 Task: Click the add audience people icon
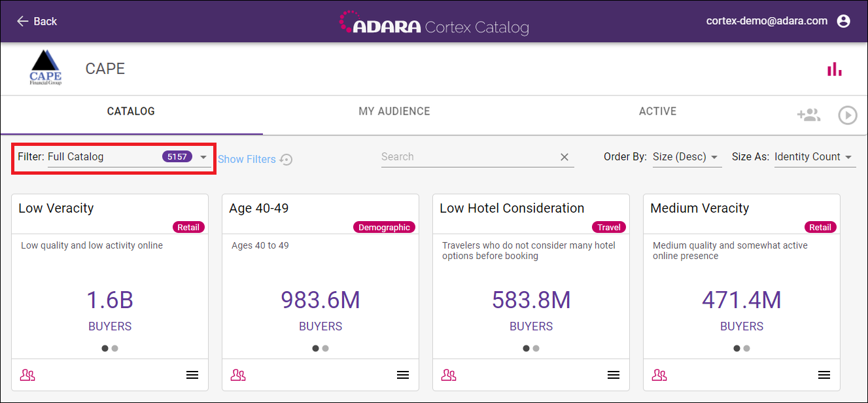tap(808, 115)
